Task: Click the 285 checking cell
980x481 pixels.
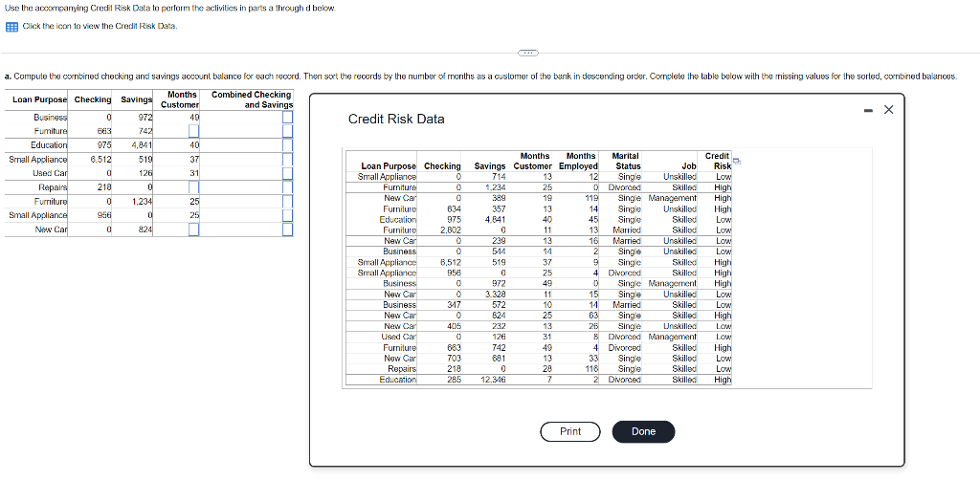Action: tap(455, 380)
